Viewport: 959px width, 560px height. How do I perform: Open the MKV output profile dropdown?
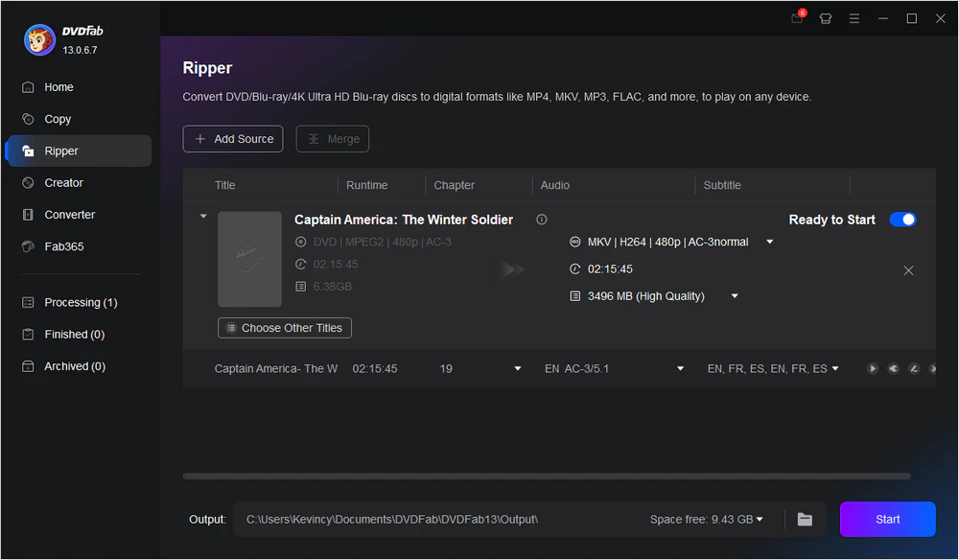770,242
